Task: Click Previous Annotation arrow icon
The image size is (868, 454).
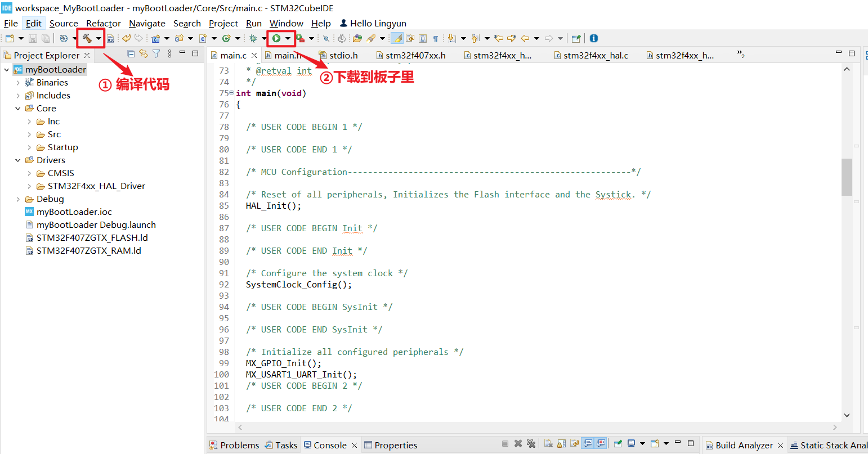Action: pos(475,38)
